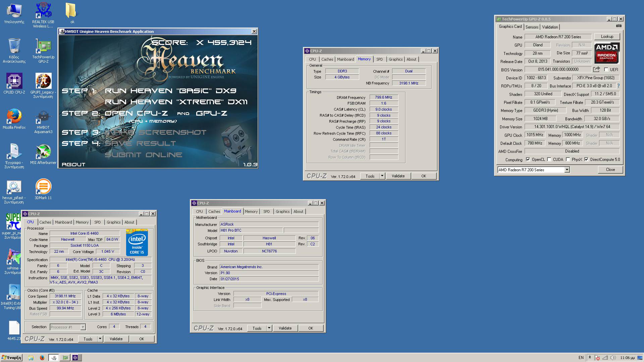
Task: Click the network signal tray icon
Action: pos(605,358)
